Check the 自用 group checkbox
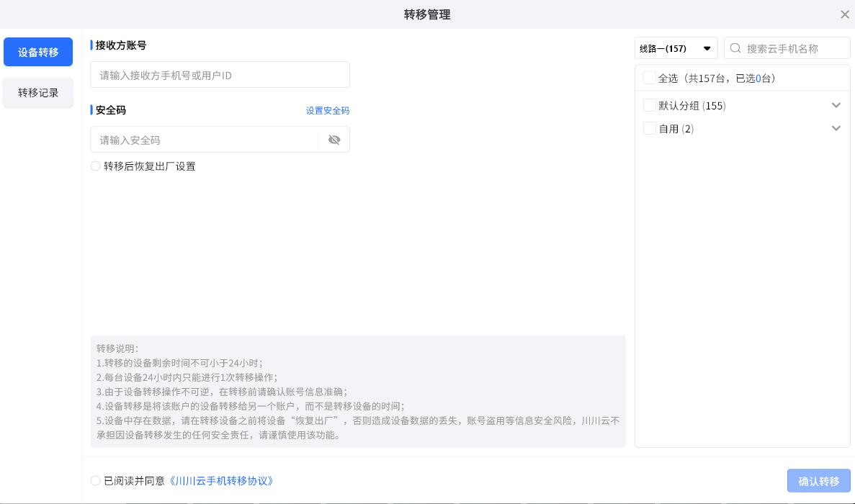855x504 pixels. [649, 128]
